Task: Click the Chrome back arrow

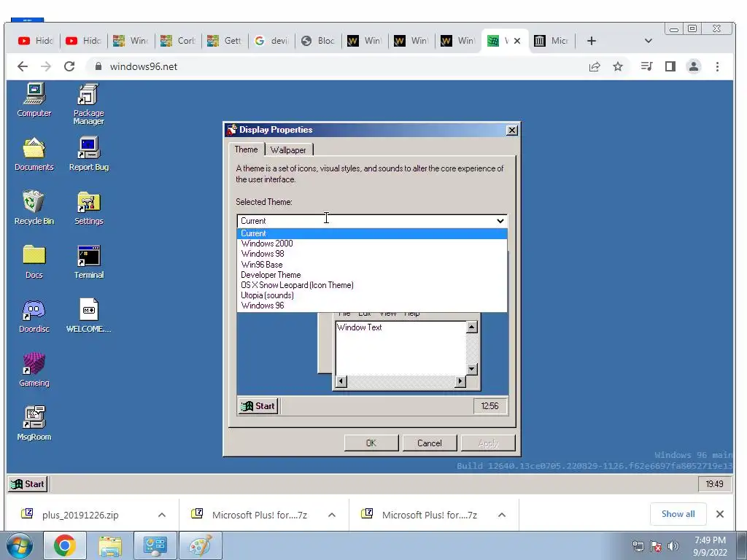Action: (23, 66)
